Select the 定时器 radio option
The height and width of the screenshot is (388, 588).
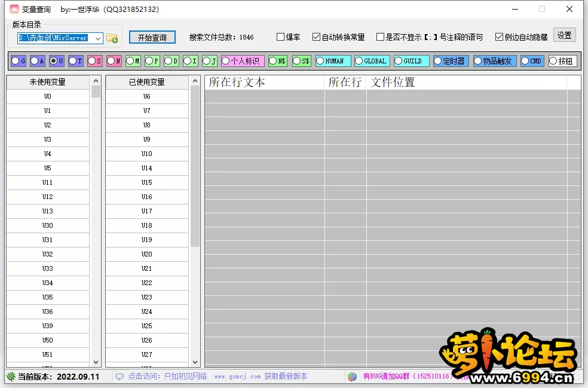pyautogui.click(x=451, y=61)
